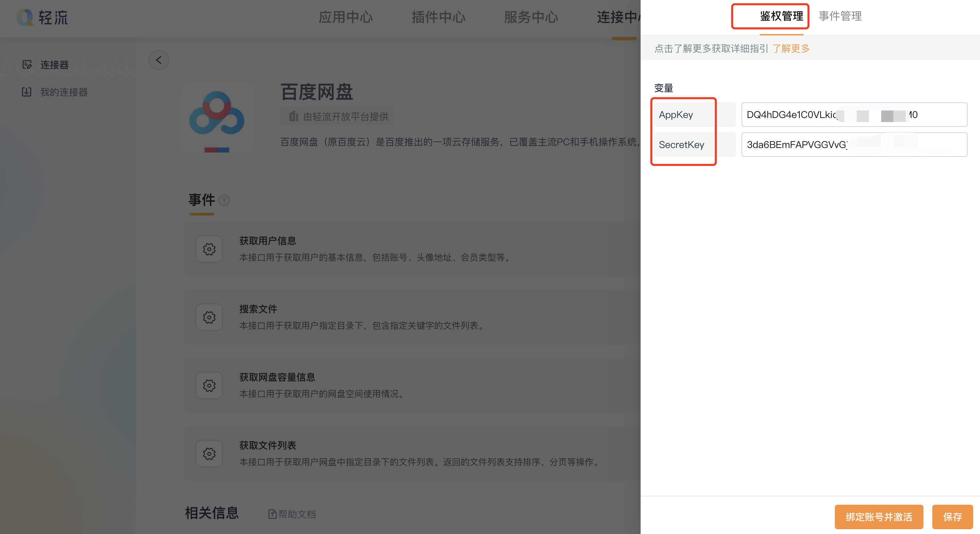Image resolution: width=980 pixels, height=534 pixels.
Task: Click the building icon beside 由轻流开放平台提供
Action: point(293,116)
